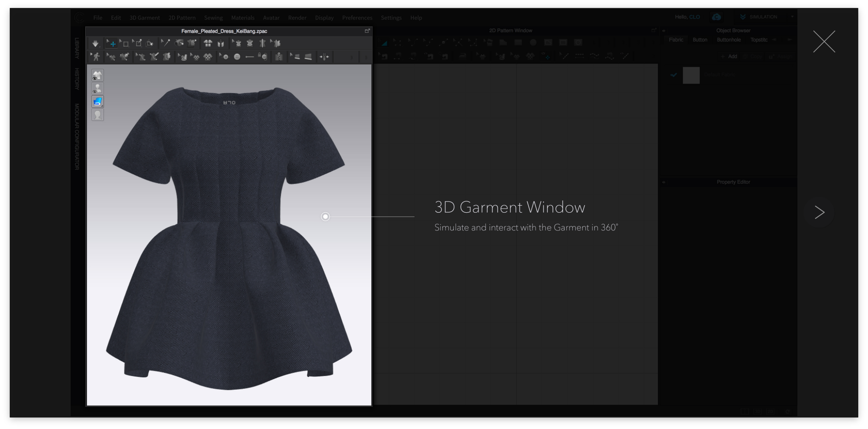Click the Add fabric button
The width and height of the screenshot is (868, 429).
point(729,56)
